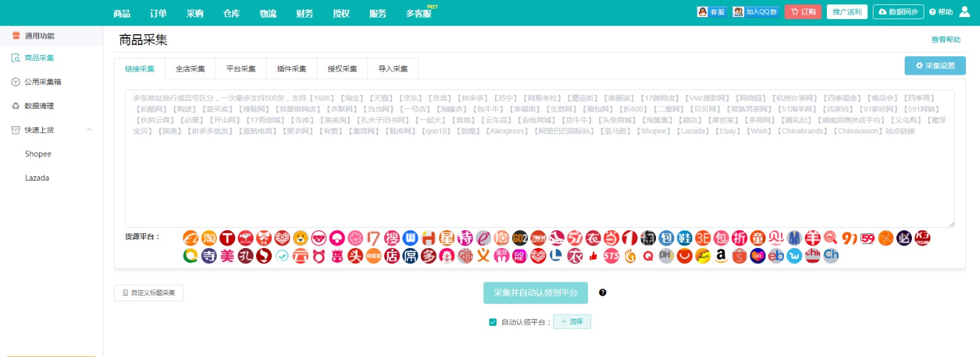Click the 自定义标题采集 button
The width and height of the screenshot is (980, 357).
click(149, 293)
